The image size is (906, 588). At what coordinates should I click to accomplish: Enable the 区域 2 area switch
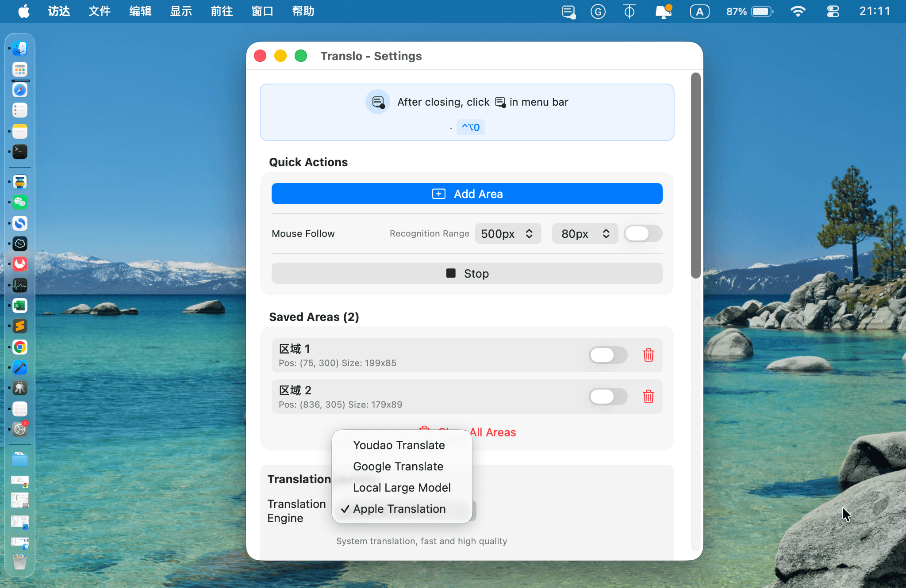click(608, 397)
